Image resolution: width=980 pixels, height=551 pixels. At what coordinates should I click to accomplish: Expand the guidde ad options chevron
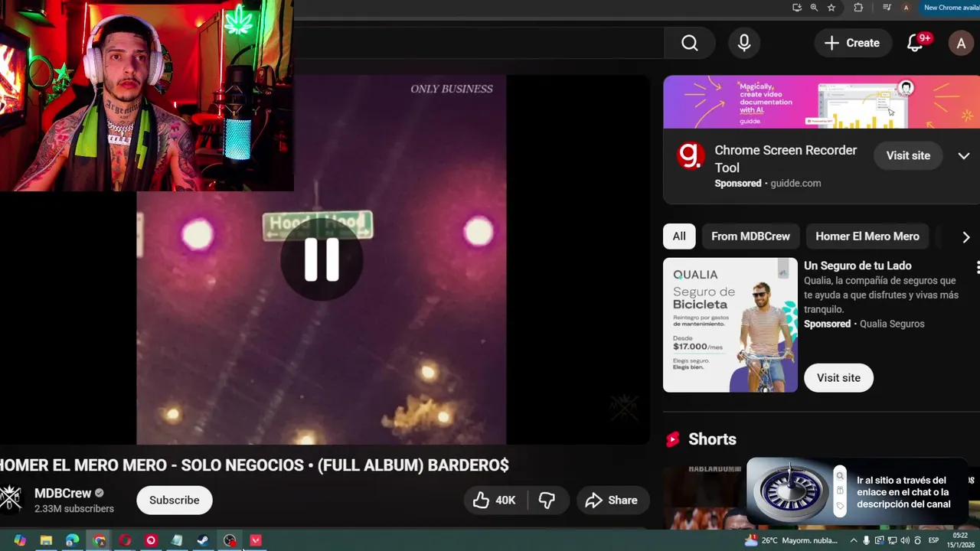click(963, 155)
